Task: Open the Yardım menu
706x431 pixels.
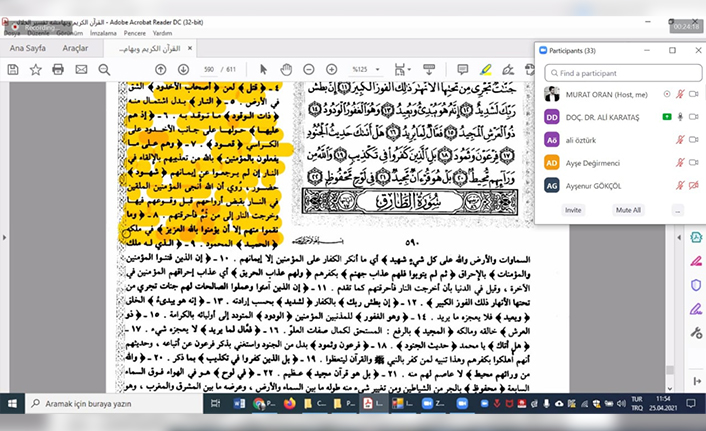Action: coord(162,33)
